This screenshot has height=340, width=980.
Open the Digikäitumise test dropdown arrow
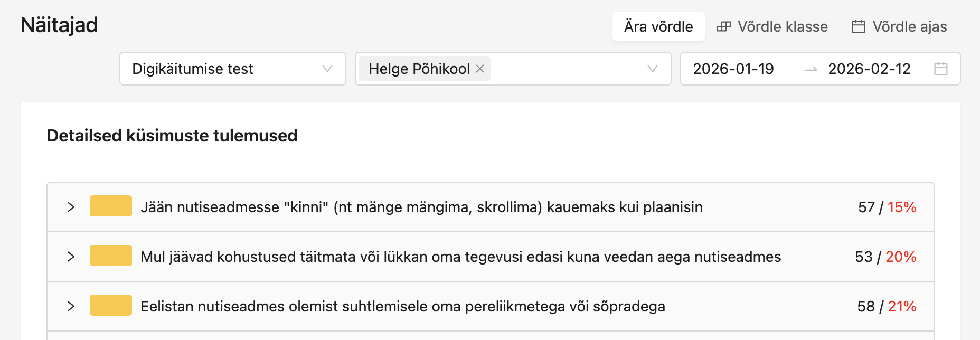[x=327, y=69]
